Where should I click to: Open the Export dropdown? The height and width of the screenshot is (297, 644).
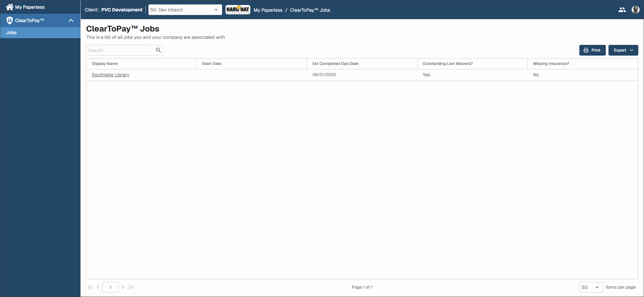(623, 50)
